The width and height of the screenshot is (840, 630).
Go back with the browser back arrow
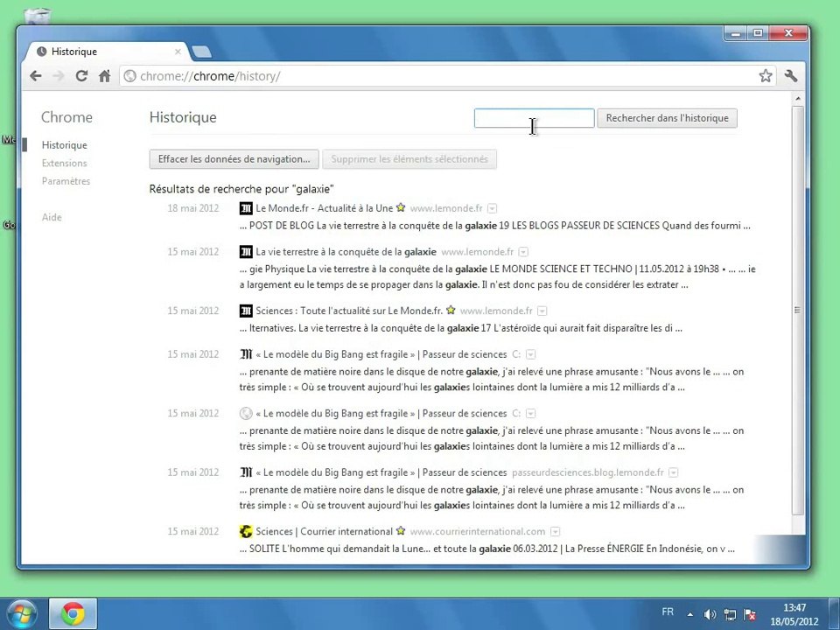[36, 76]
